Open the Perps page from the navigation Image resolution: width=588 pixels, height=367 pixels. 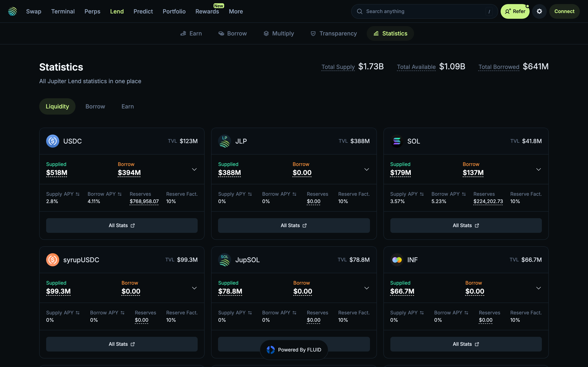pos(92,11)
